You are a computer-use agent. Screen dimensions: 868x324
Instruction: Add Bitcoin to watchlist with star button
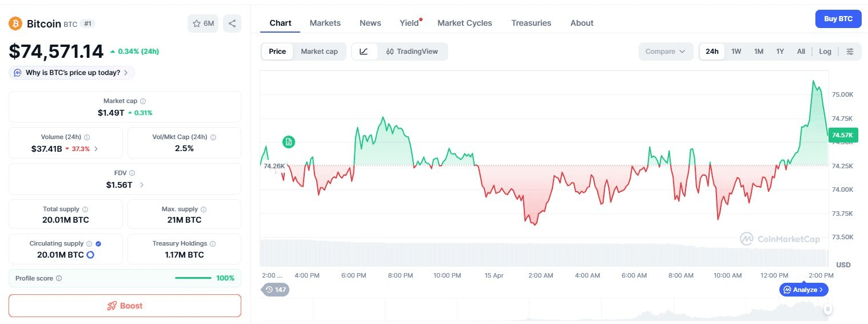[203, 23]
